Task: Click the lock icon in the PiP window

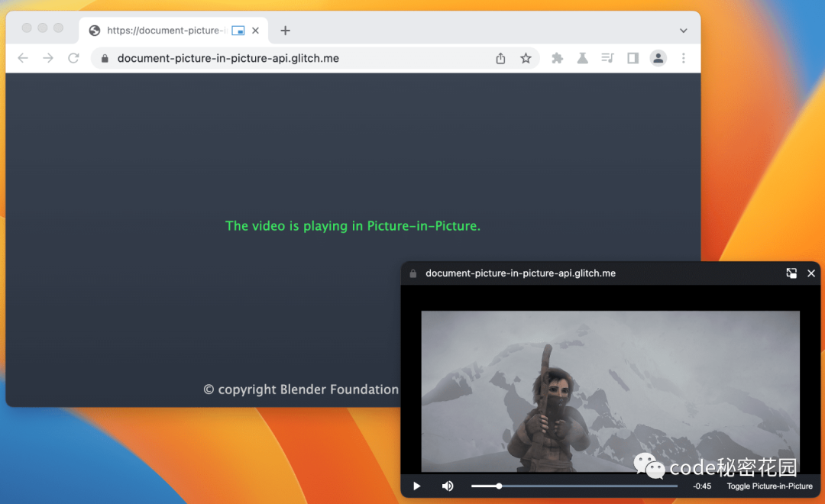Action: 413,273
